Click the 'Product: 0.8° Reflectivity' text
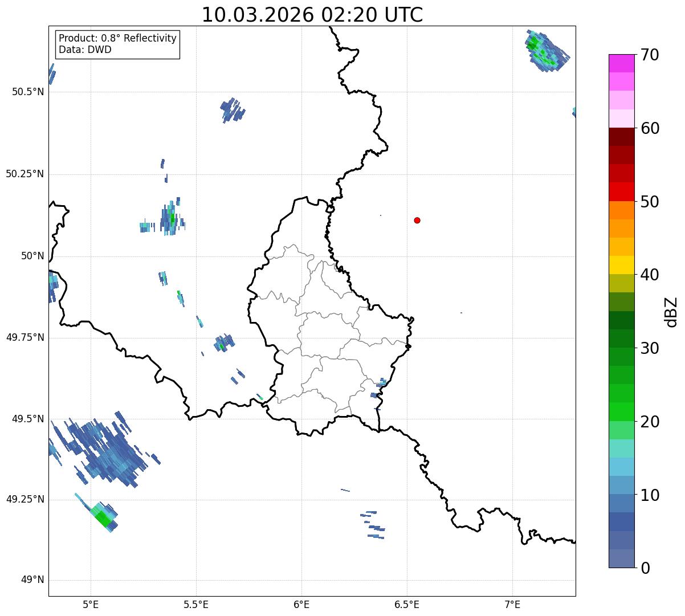The image size is (685, 616). coord(117,38)
